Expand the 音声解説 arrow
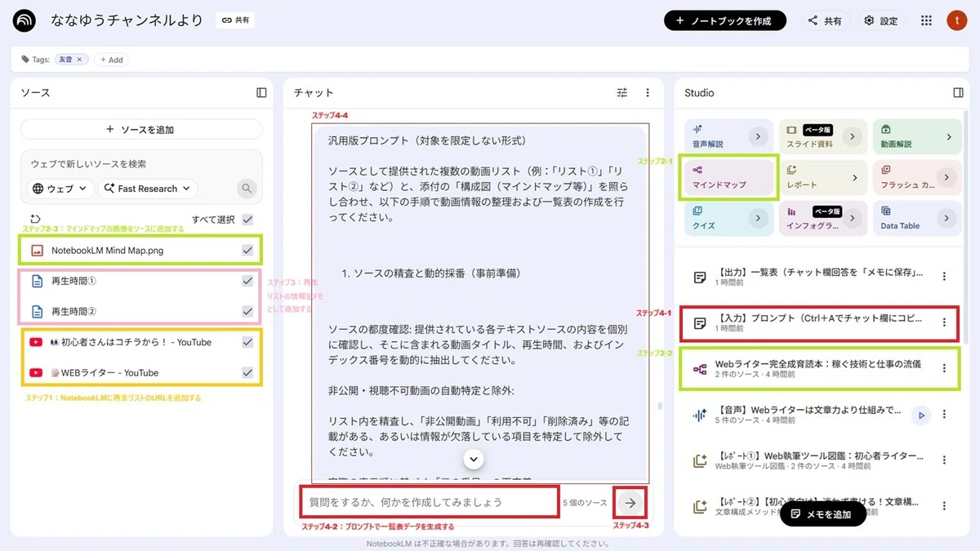Screen dimensions: 980x551 pos(757,136)
